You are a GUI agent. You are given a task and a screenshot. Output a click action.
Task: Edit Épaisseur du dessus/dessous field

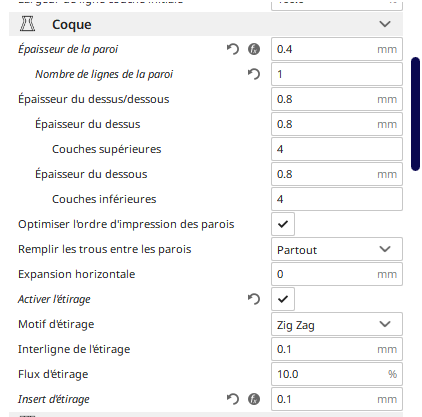click(x=337, y=99)
